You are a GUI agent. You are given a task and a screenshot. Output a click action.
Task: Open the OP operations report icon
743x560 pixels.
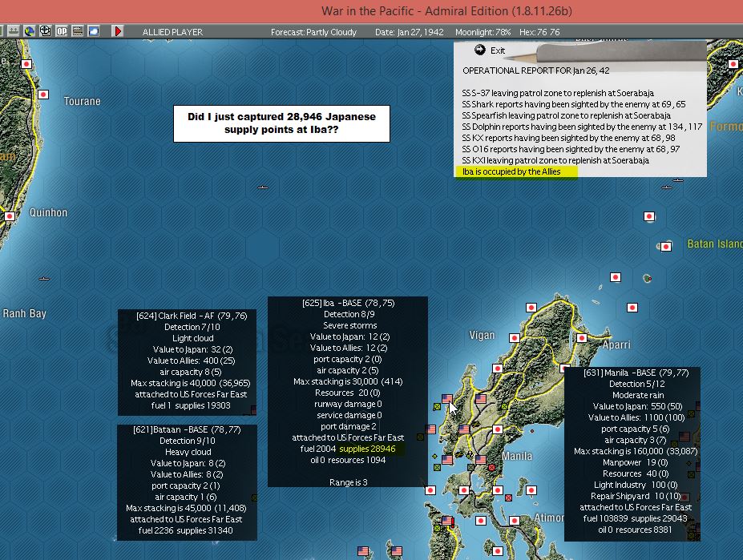62,31
